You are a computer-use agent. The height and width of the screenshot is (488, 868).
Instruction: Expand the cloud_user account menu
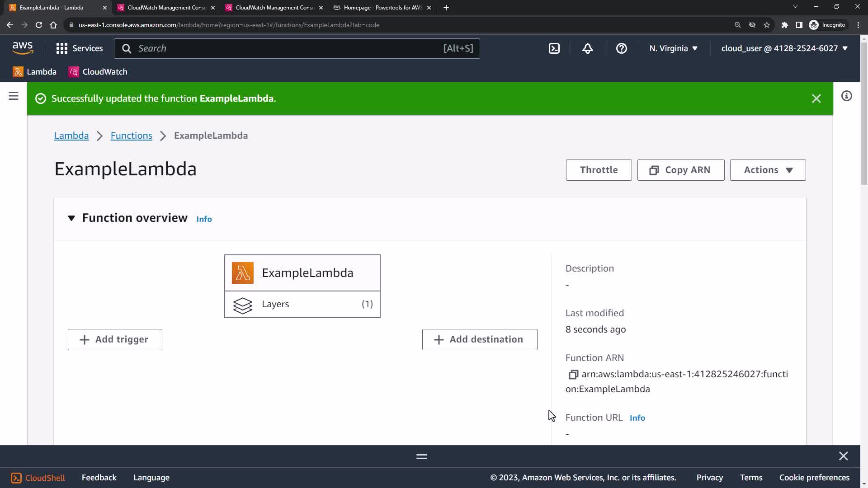784,48
